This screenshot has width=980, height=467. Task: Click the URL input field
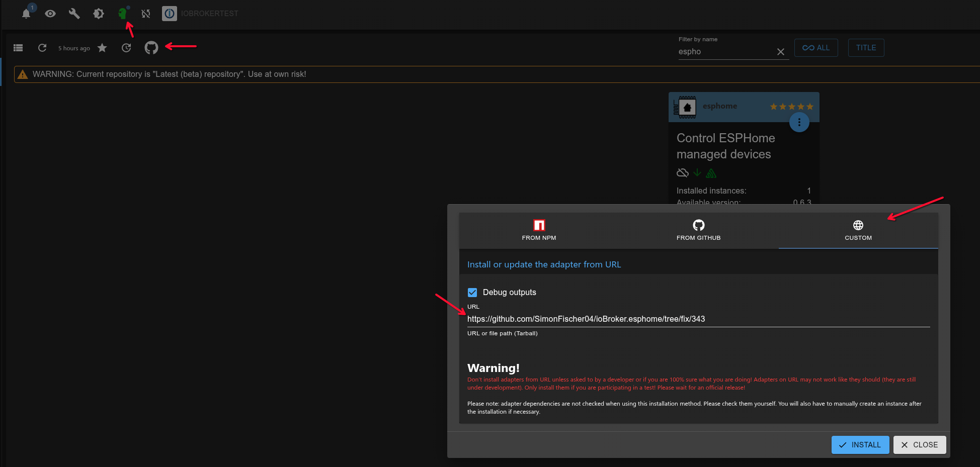699,319
